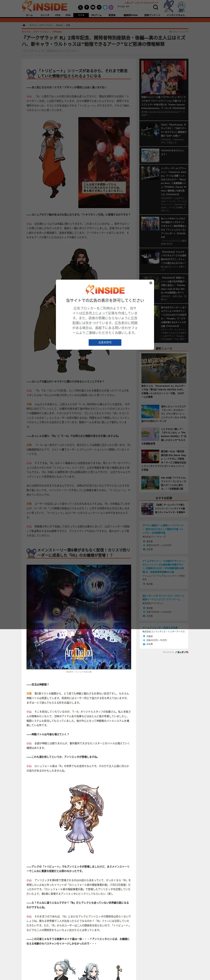Viewport: 210px width, 980px height.
Task: Open the ホーム navigation tab
Action: point(29,15)
